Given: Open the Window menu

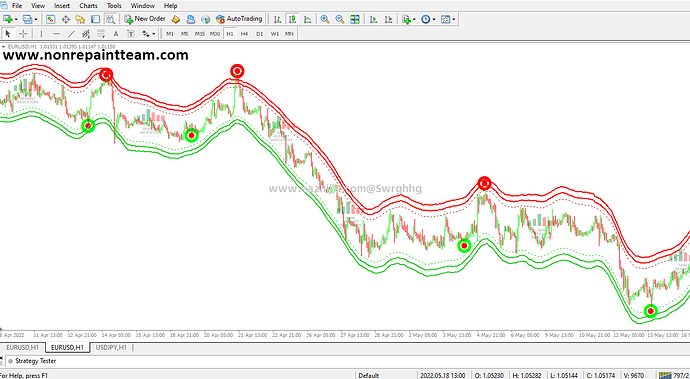Looking at the screenshot, I should pos(143,6).
